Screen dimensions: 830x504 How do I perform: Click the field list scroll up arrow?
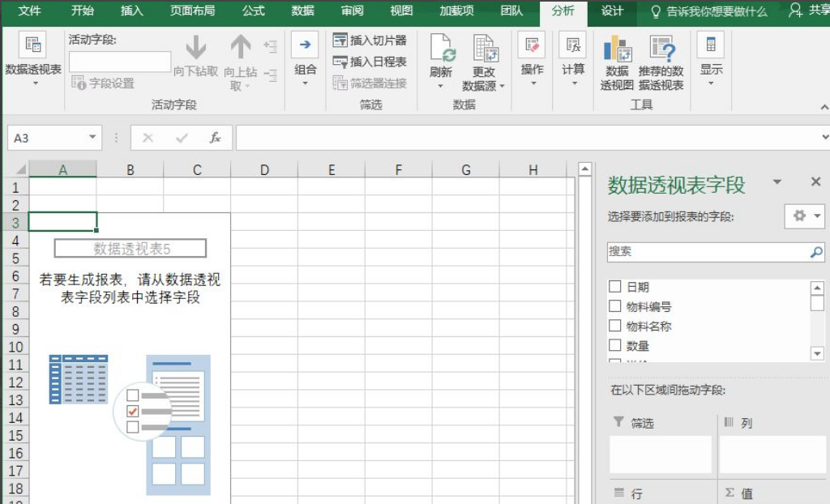click(x=817, y=288)
